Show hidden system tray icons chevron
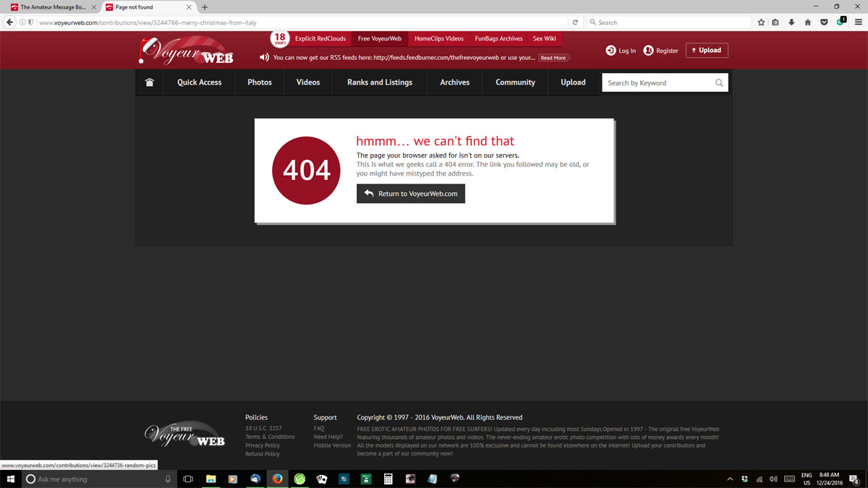 [729, 479]
